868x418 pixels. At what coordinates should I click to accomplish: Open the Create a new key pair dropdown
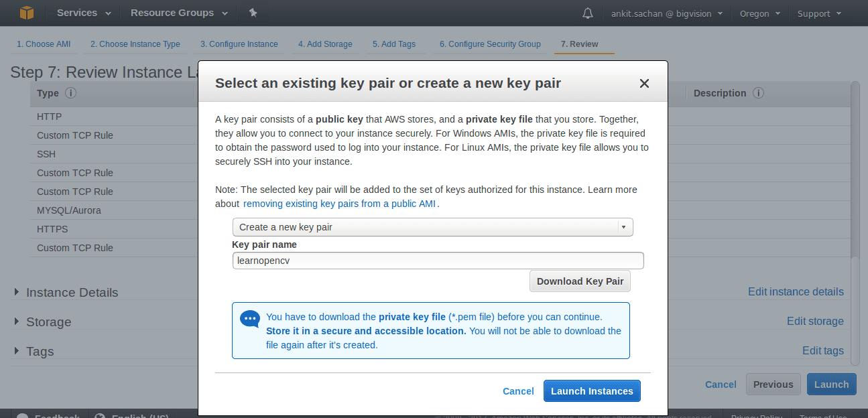click(x=432, y=227)
